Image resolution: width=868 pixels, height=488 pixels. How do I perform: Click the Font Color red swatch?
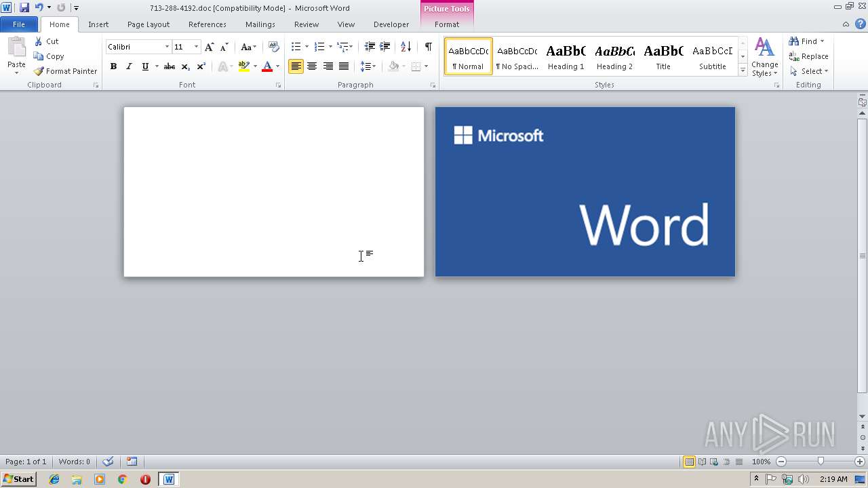[x=267, y=66]
